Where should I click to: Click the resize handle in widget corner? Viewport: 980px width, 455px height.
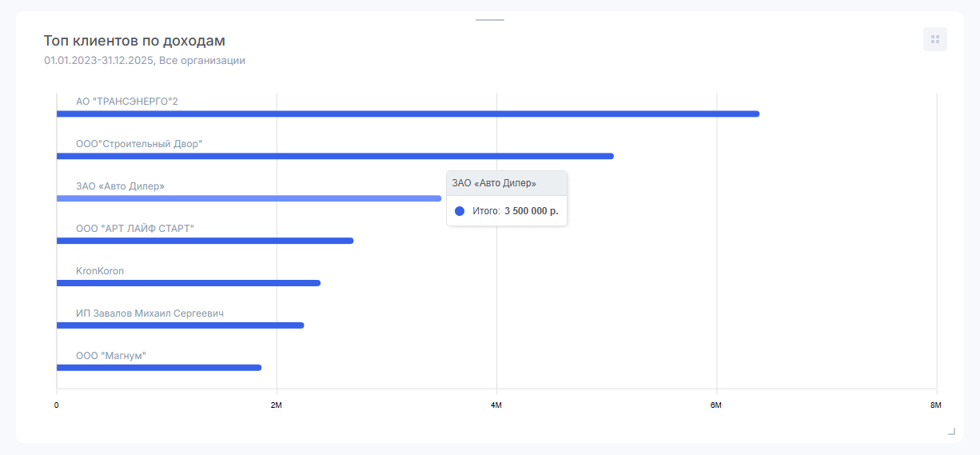tap(951, 431)
